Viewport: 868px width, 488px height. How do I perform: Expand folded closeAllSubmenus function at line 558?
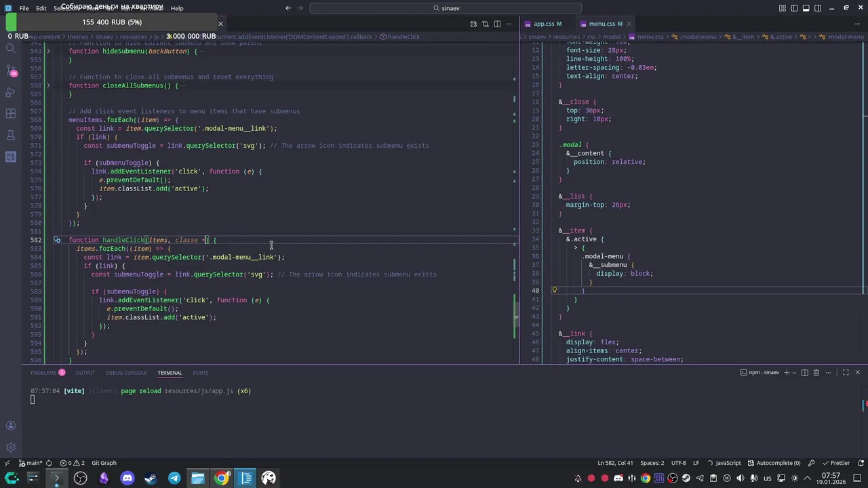[x=47, y=85]
